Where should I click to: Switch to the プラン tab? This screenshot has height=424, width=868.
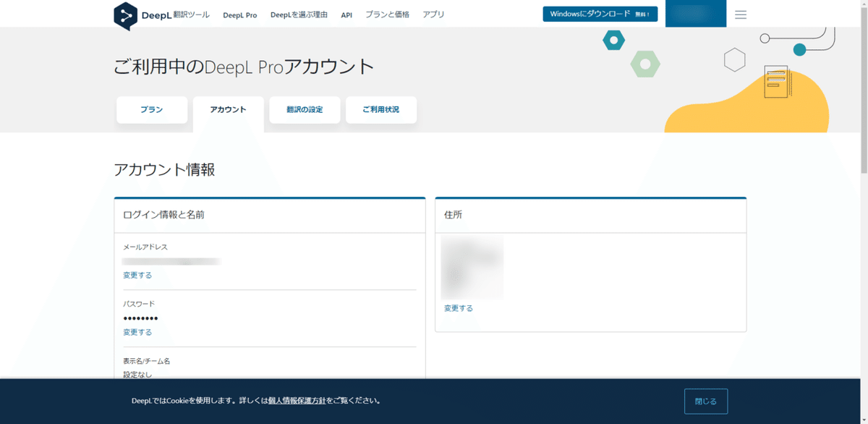coord(152,110)
